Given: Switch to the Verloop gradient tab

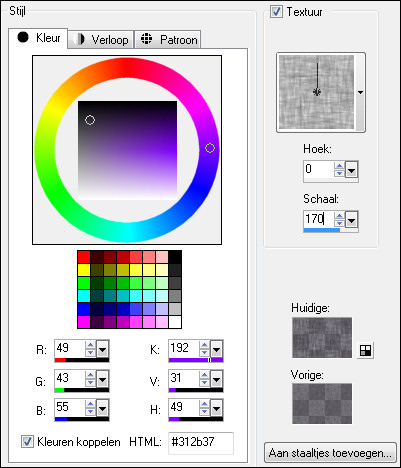Looking at the screenshot, I should [101, 40].
